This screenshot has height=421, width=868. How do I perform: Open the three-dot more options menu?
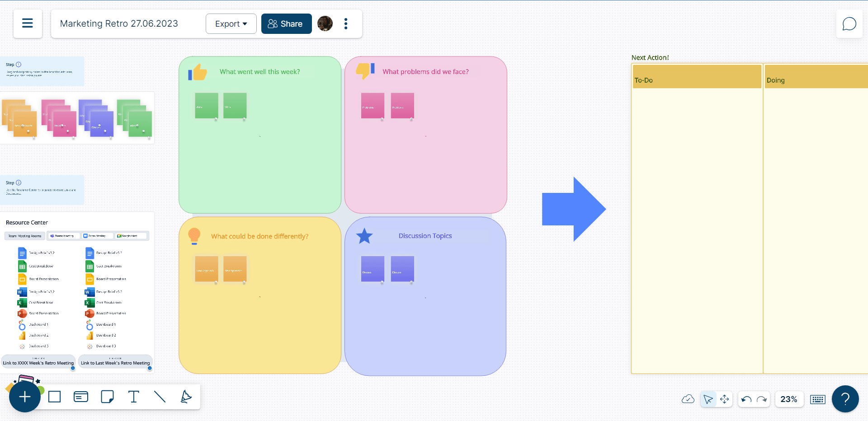click(x=346, y=24)
